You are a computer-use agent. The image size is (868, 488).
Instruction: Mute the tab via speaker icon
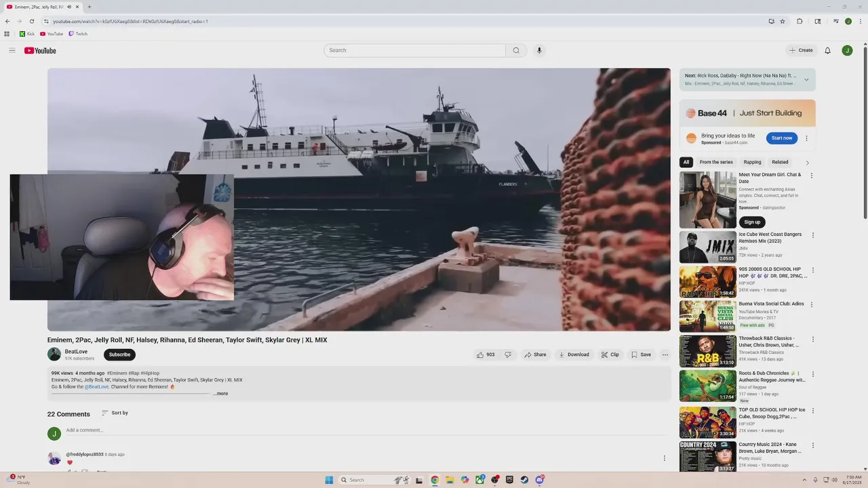[69, 7]
